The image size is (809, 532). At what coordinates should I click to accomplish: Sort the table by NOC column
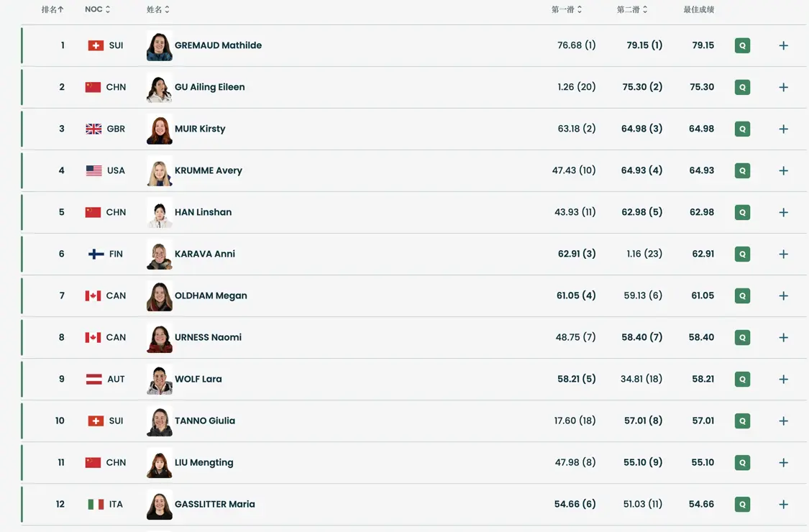(98, 9)
